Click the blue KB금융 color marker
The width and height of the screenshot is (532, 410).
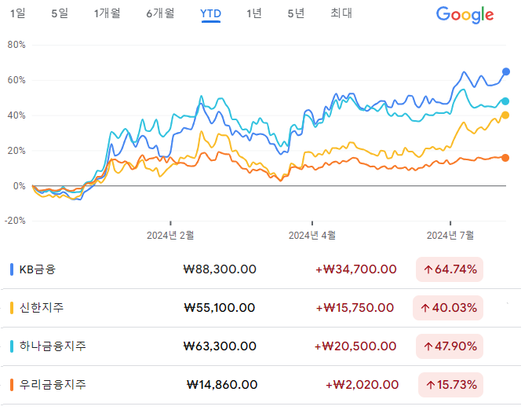click(x=12, y=269)
